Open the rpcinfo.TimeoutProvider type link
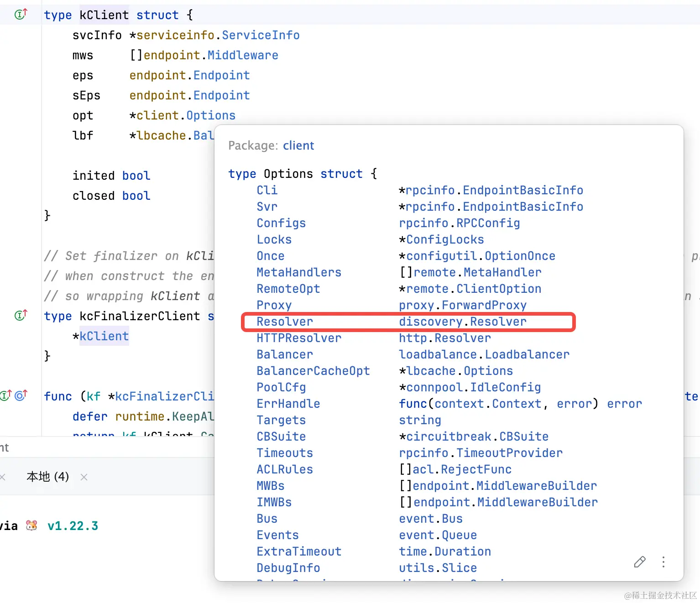Image resolution: width=700 pixels, height=603 pixels. coord(481,453)
